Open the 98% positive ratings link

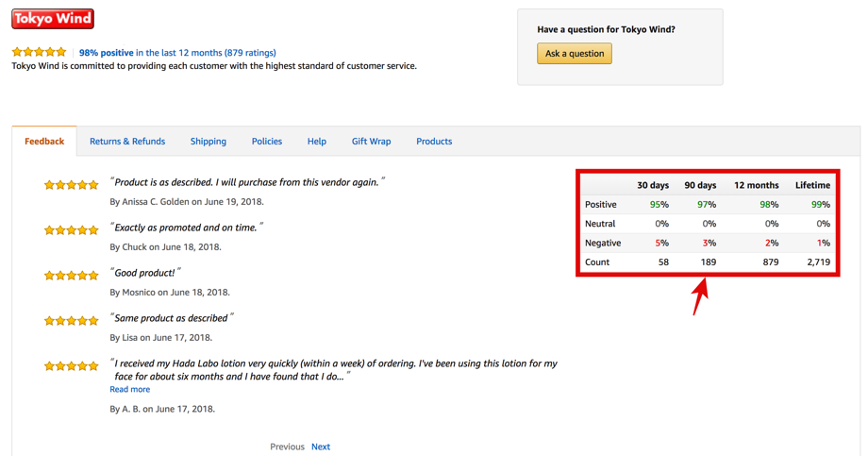(177, 53)
